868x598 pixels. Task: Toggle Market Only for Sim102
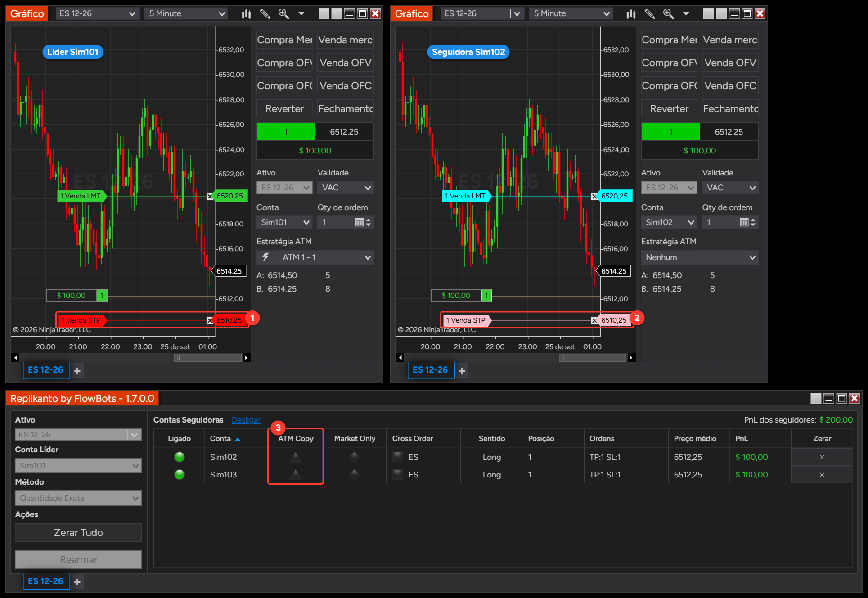pyautogui.click(x=355, y=457)
